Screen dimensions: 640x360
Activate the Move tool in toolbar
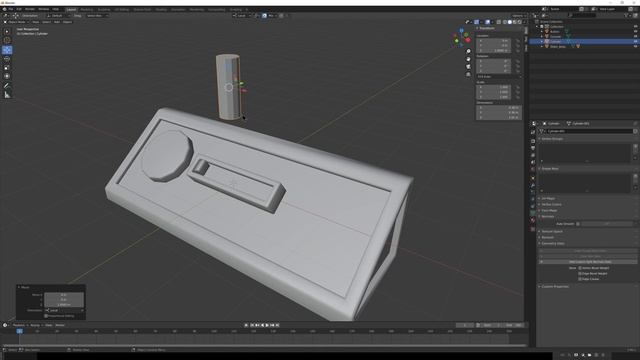7,50
